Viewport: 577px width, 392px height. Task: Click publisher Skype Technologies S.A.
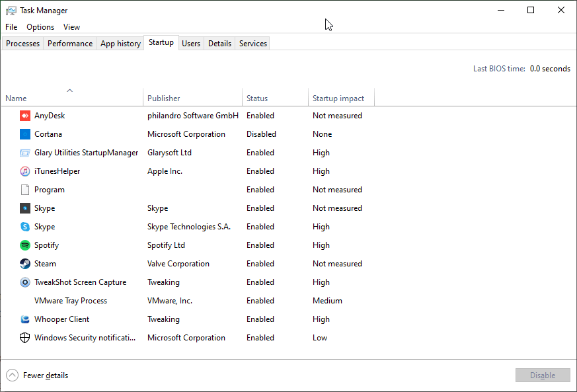coord(189,227)
